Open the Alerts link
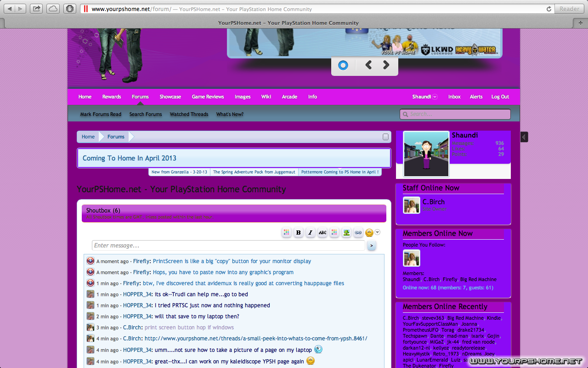Image resolution: width=588 pixels, height=368 pixels. (476, 97)
